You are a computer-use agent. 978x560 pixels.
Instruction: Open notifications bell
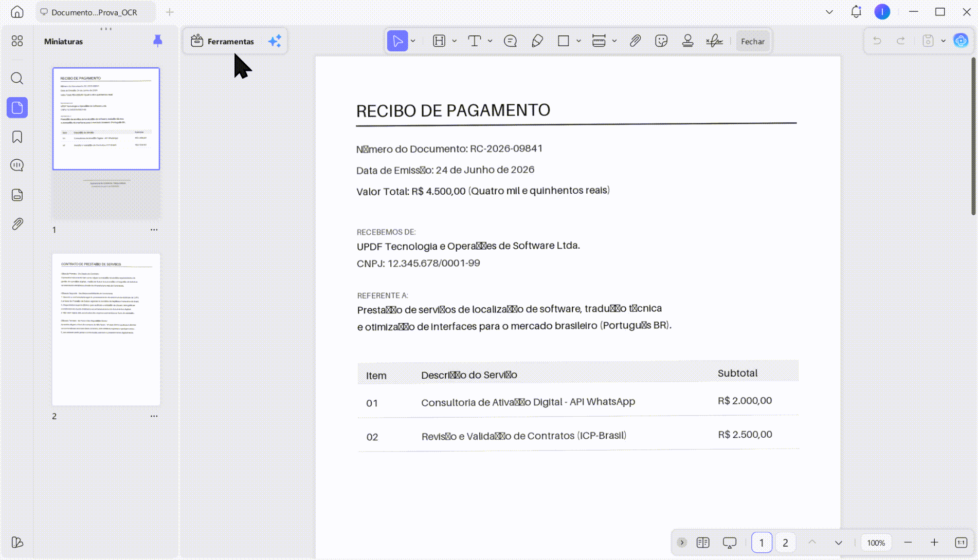click(x=856, y=12)
